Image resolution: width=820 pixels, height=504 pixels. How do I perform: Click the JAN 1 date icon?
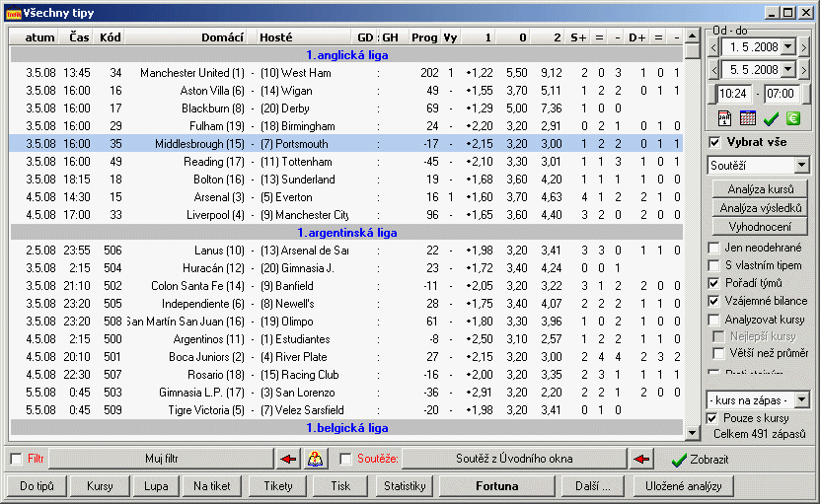pyautogui.click(x=724, y=118)
